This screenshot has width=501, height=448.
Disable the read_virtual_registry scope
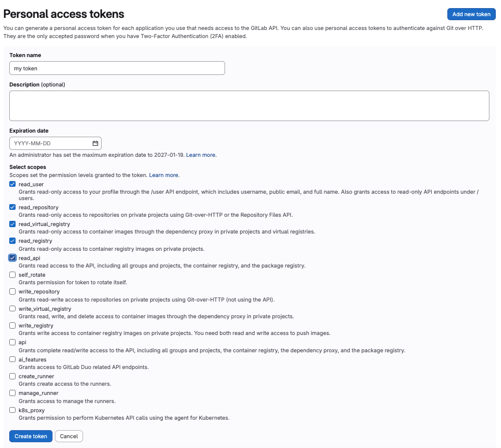pyautogui.click(x=13, y=224)
